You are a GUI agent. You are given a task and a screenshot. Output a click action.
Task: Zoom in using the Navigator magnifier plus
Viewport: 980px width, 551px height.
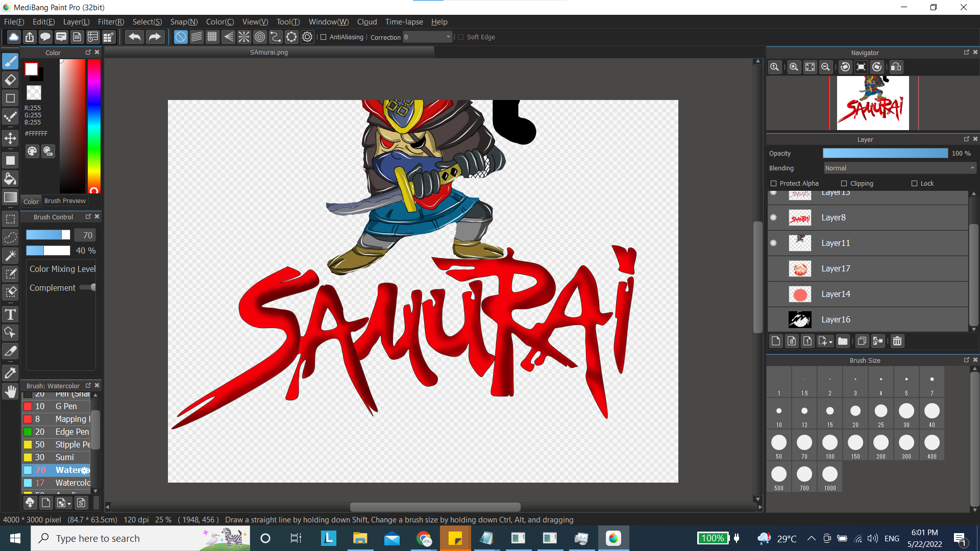pos(794,67)
